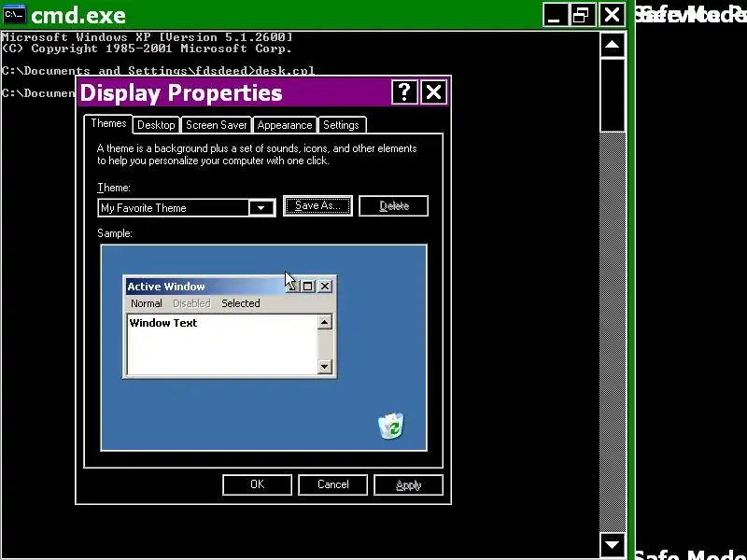Click sample window scroll down arrow

324,366
